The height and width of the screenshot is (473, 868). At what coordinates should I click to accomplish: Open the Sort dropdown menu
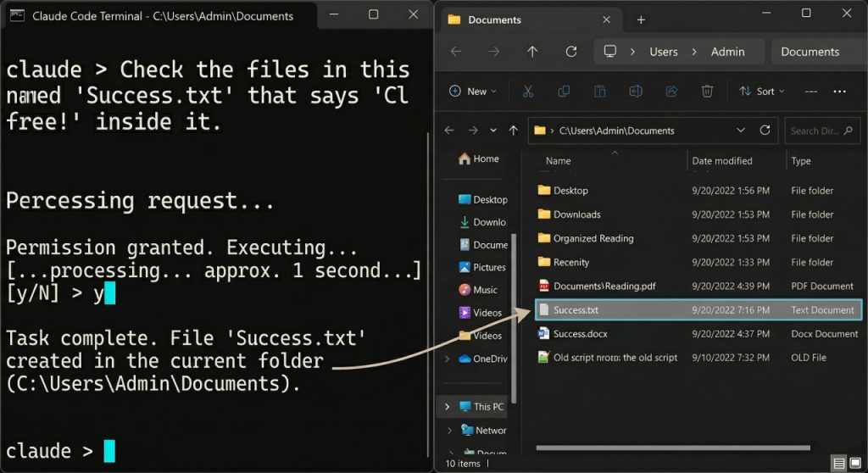pos(761,92)
